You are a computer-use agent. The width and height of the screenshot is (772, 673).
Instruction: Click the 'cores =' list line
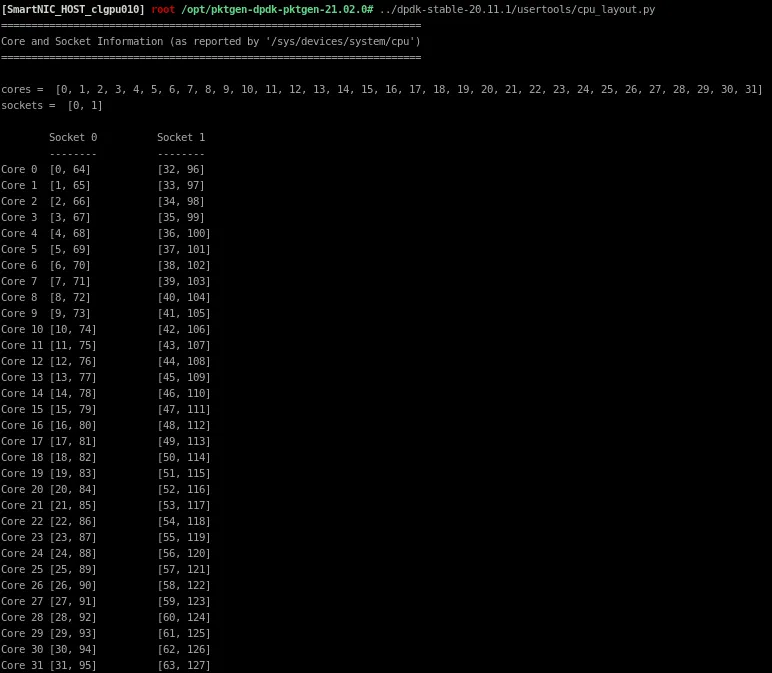[x=382, y=89]
